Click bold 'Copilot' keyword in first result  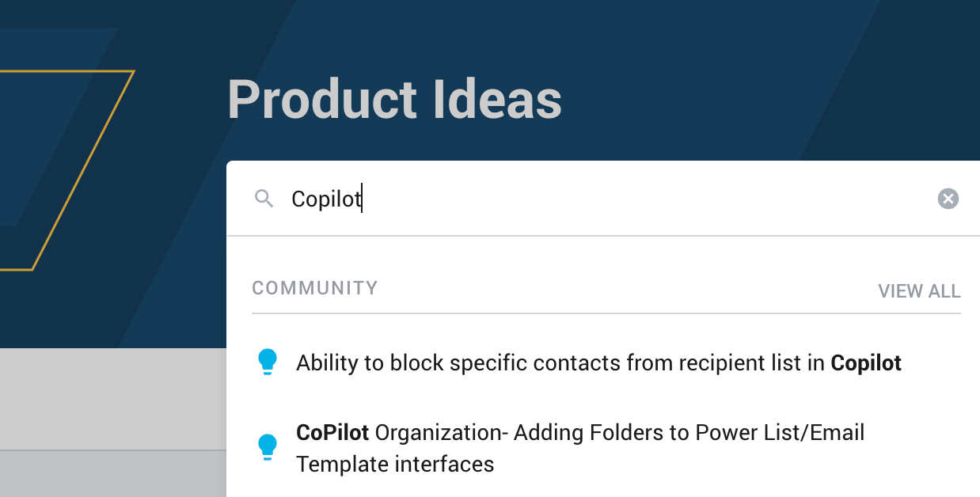[866, 363]
